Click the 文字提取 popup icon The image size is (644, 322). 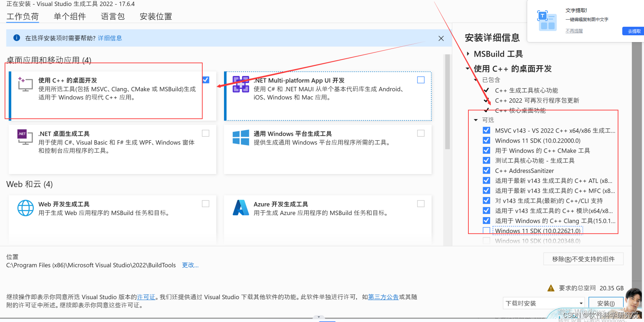click(x=547, y=20)
